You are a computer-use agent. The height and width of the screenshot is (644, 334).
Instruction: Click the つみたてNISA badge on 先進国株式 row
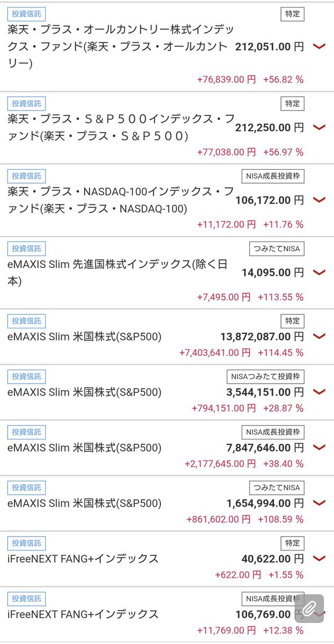click(277, 248)
